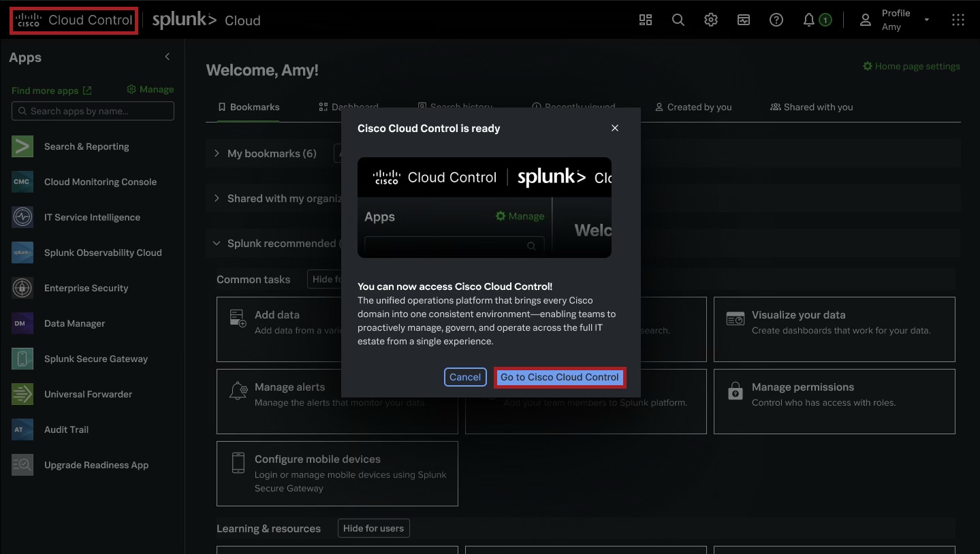Collapse Splunk recommended section
980x554 pixels.
pos(217,243)
